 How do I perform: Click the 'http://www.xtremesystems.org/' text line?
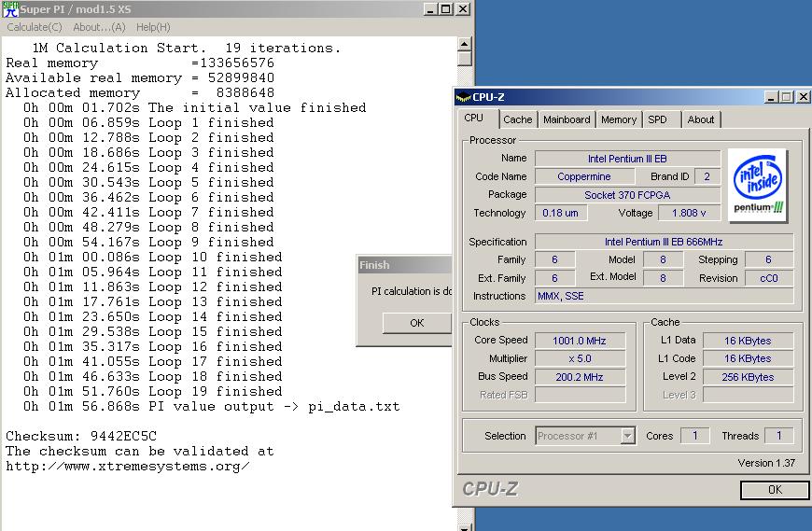tap(127, 467)
